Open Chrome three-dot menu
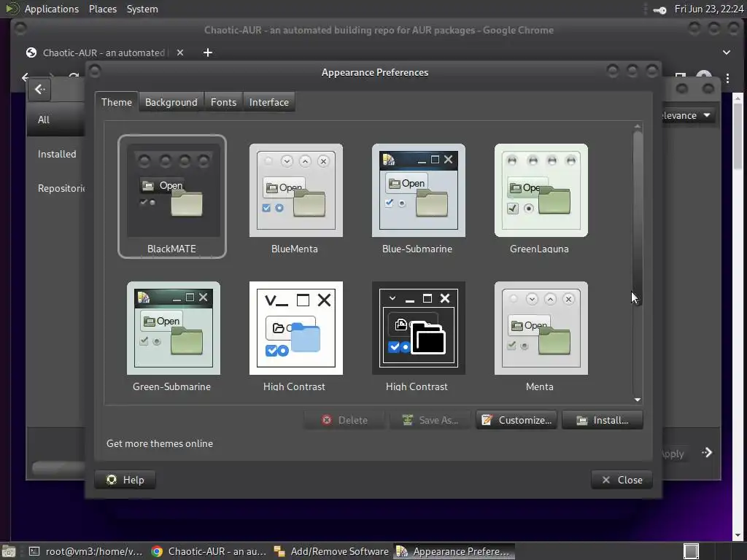 pyautogui.click(x=727, y=78)
